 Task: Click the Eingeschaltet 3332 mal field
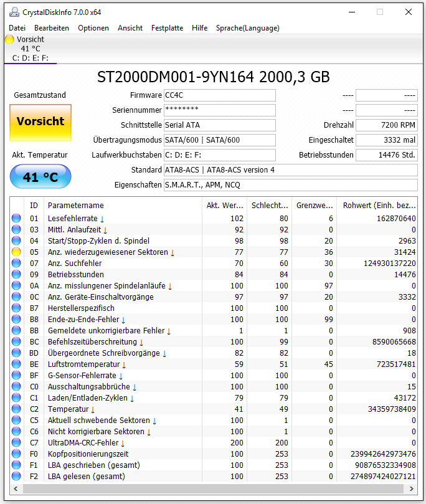(x=387, y=140)
